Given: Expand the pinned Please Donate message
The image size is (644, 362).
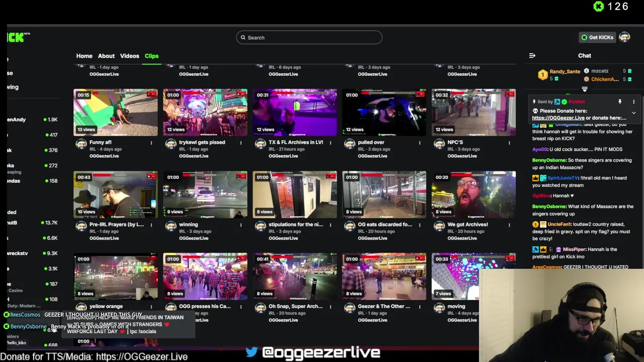Looking at the screenshot, I should tap(633, 113).
